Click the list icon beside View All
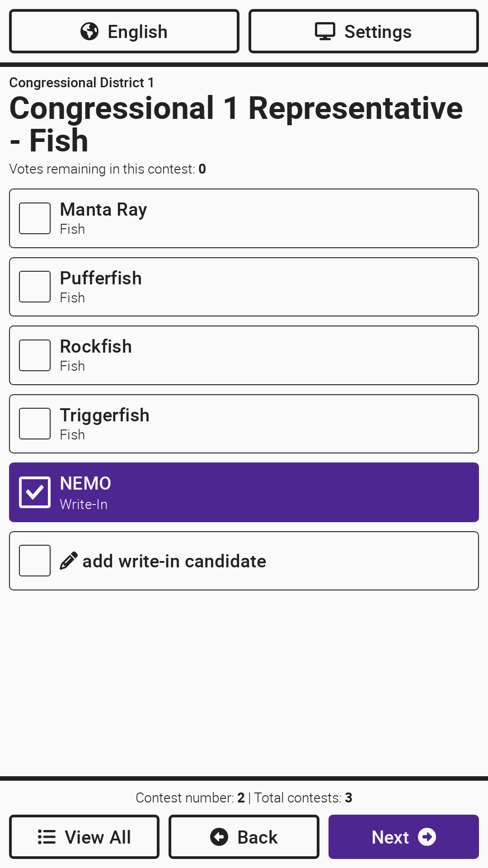The height and width of the screenshot is (868, 488). click(x=47, y=837)
